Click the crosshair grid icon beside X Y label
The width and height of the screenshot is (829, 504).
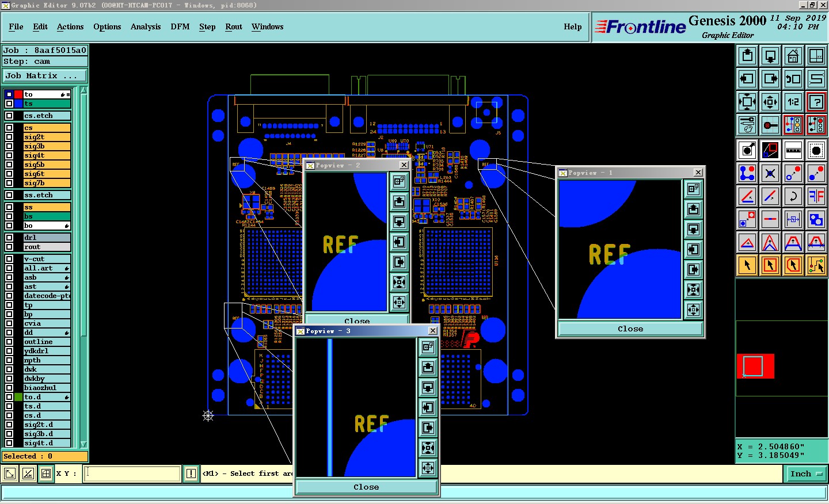(x=46, y=474)
